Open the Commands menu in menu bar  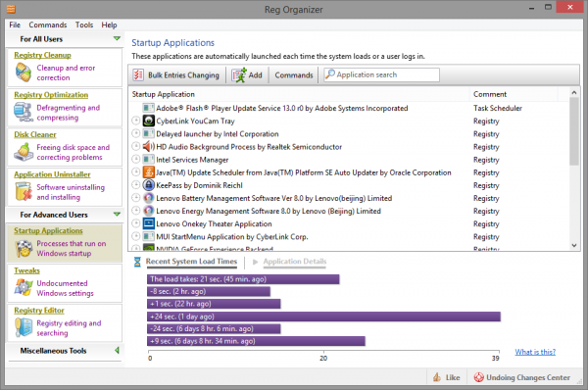tap(48, 24)
